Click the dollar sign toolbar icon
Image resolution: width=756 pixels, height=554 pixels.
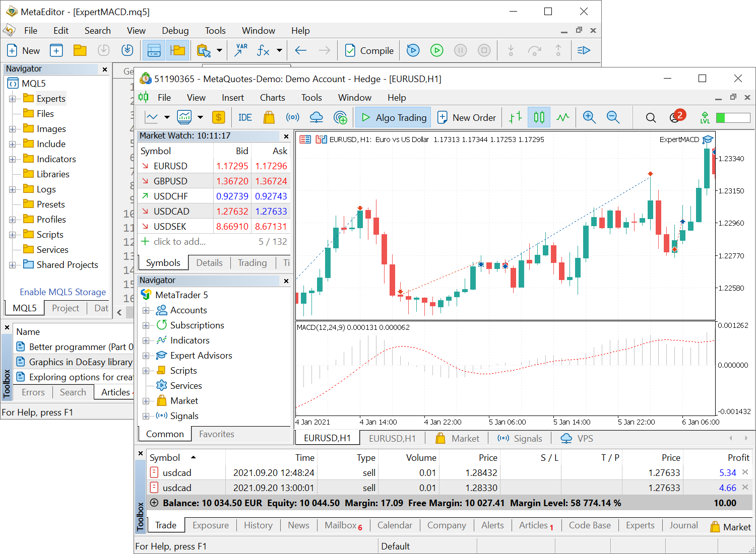point(218,117)
